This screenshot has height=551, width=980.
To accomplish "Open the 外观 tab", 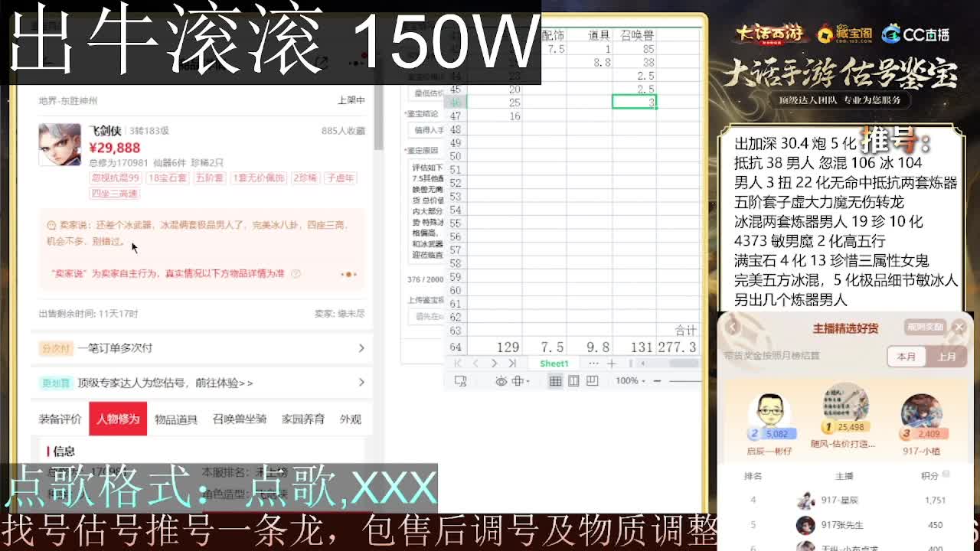I will [x=351, y=419].
